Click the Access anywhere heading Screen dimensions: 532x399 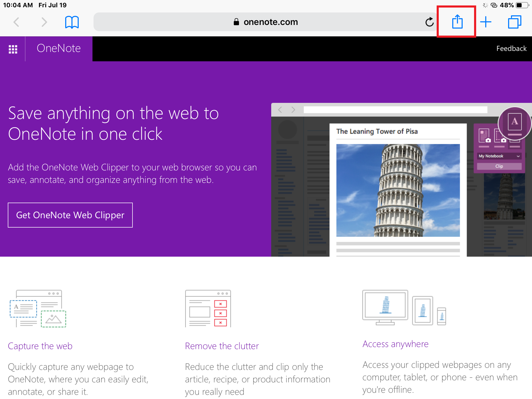coord(395,344)
